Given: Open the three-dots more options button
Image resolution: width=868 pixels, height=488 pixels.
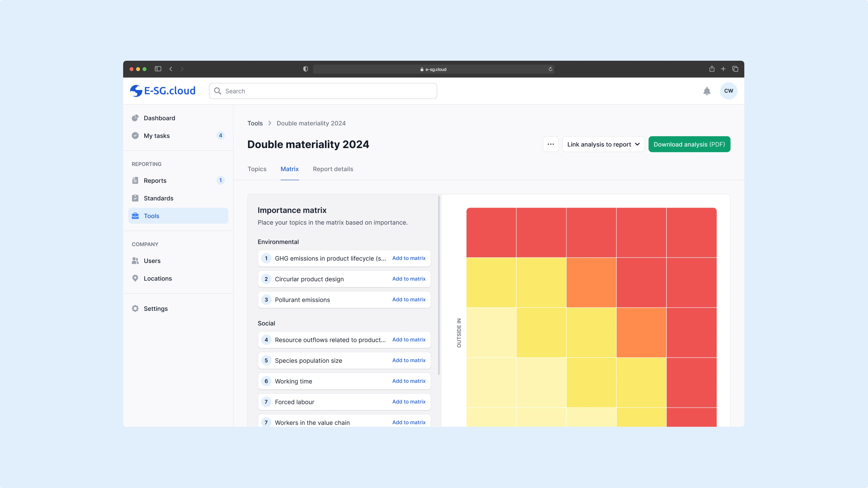Looking at the screenshot, I should (551, 144).
